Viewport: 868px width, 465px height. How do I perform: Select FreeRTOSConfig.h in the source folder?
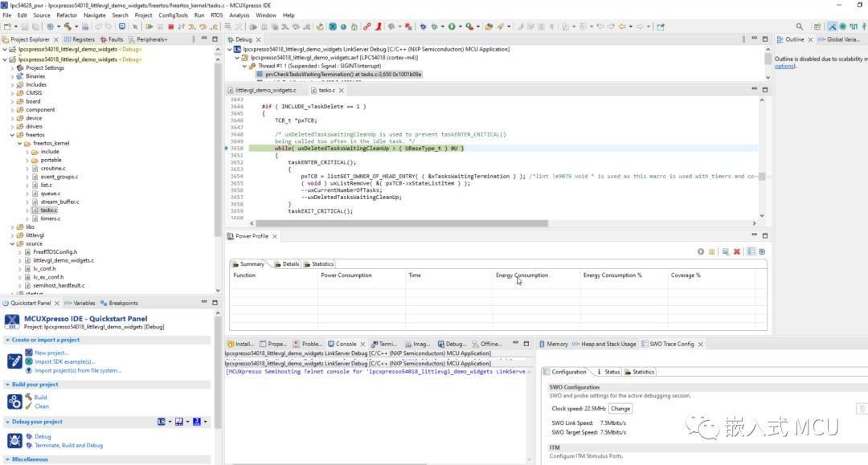point(55,252)
